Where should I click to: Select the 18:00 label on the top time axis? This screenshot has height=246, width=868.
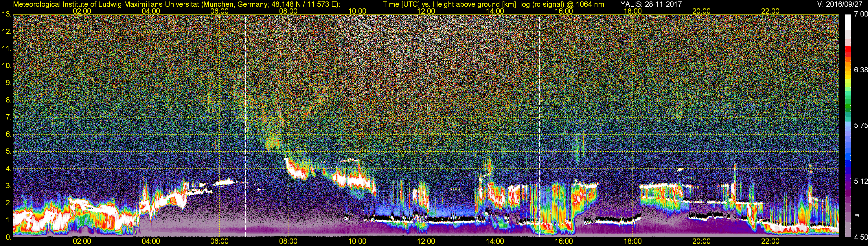click(x=632, y=11)
